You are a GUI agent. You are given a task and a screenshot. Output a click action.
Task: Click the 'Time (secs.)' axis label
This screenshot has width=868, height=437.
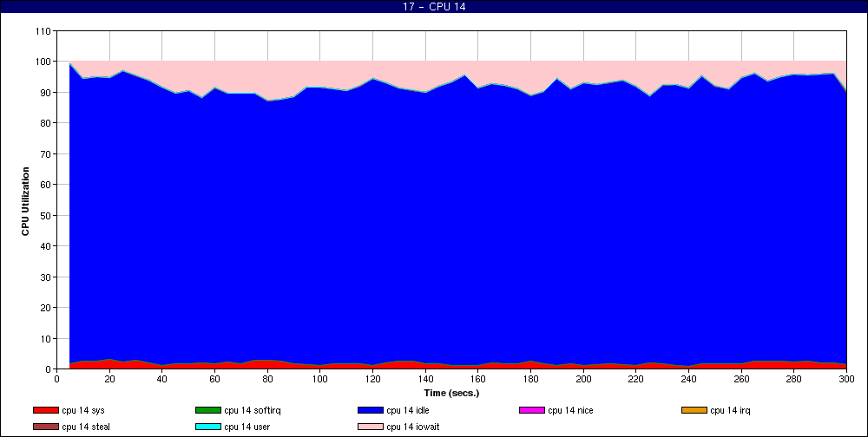451,394
